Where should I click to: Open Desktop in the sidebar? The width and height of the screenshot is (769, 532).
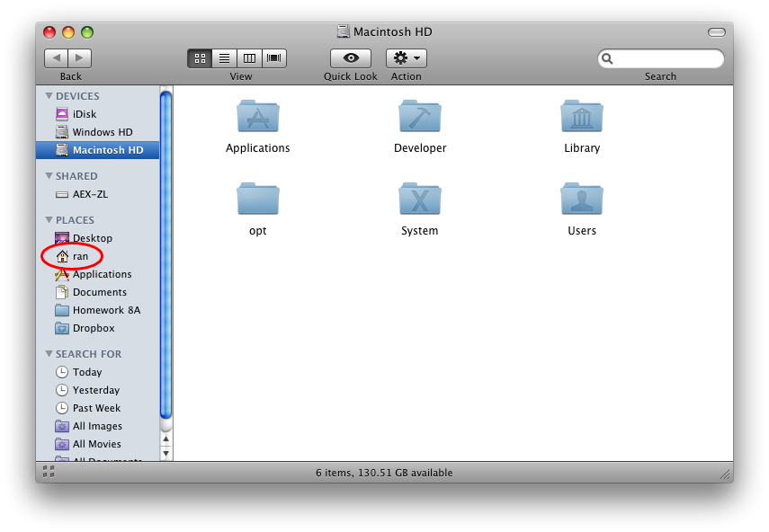(98, 238)
